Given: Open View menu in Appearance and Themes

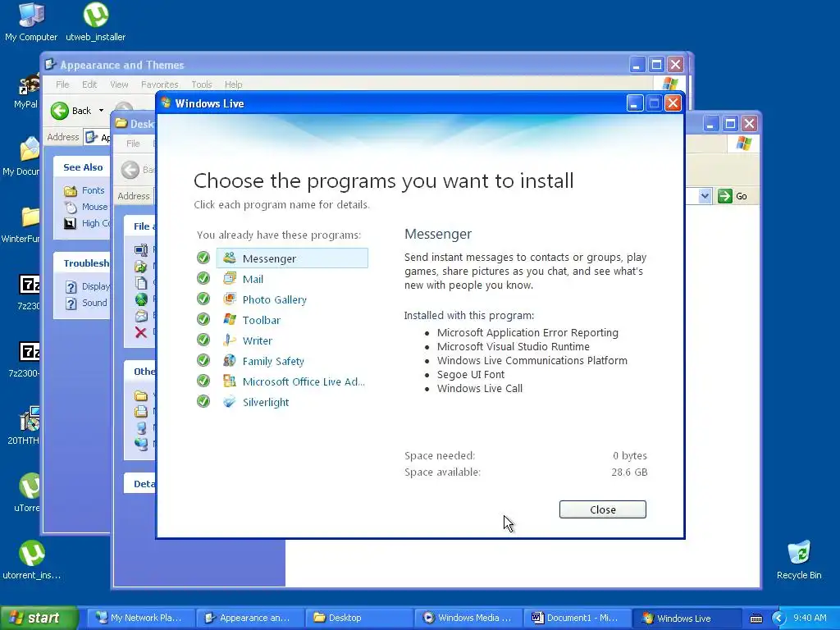Looking at the screenshot, I should 119,84.
